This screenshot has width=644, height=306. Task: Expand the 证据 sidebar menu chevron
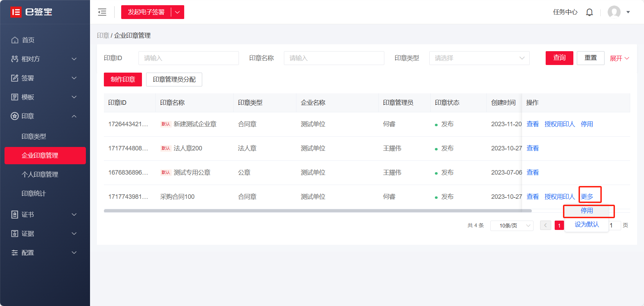[74, 234]
